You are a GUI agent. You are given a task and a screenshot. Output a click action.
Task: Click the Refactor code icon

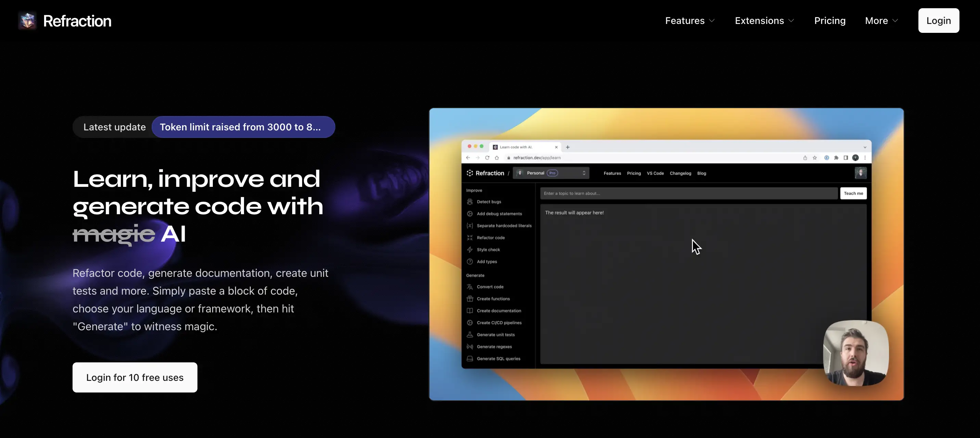pos(470,237)
